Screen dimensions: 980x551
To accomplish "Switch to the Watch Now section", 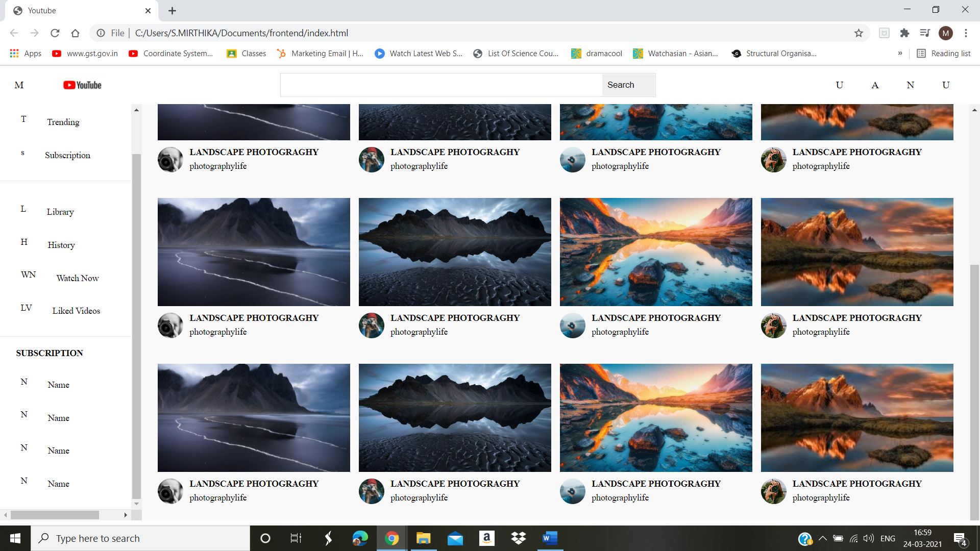I will [x=77, y=278].
